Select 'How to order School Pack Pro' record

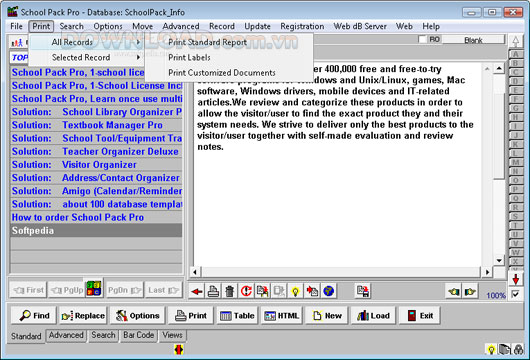[x=96, y=217]
